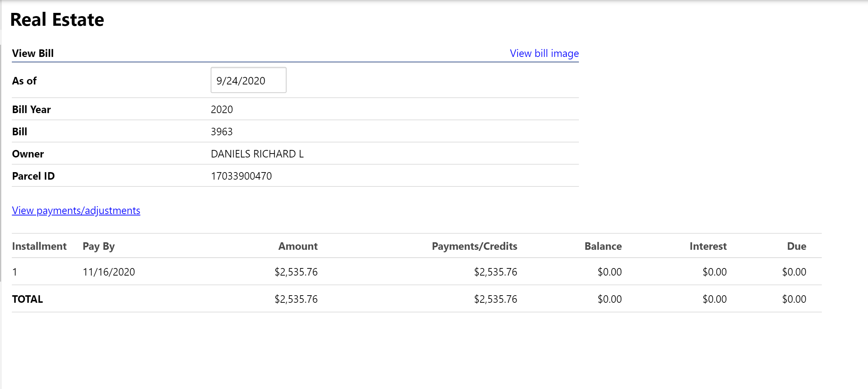Click the View Bill section header
The image size is (868, 389).
[33, 53]
